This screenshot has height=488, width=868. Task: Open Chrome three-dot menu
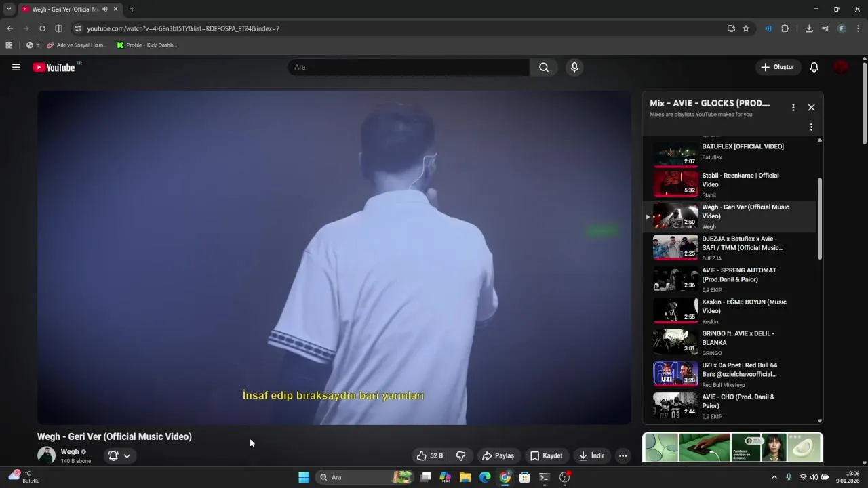858,28
